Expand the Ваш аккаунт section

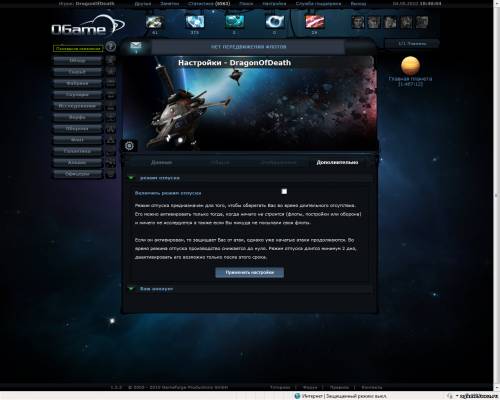click(156, 289)
